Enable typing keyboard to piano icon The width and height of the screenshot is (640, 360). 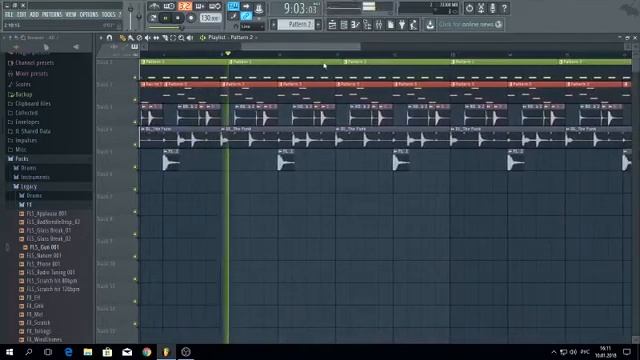click(x=233, y=6)
